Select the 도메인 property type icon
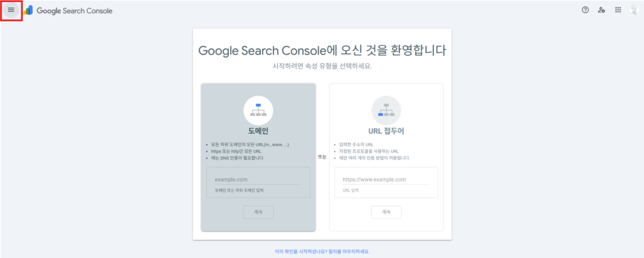The image size is (644, 258). 258,110
